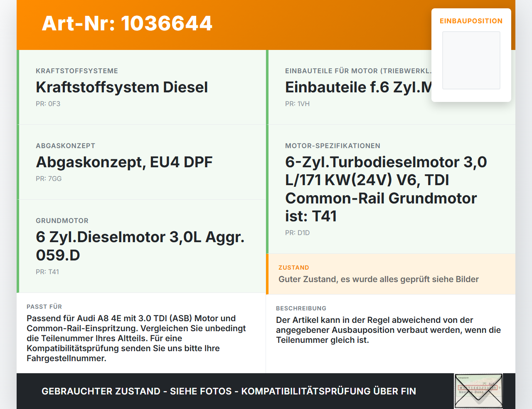Screen dimensions: 532x409
Task: Click the 6-Zyl.Turbodieselmotor specification text
Action: (x=386, y=189)
